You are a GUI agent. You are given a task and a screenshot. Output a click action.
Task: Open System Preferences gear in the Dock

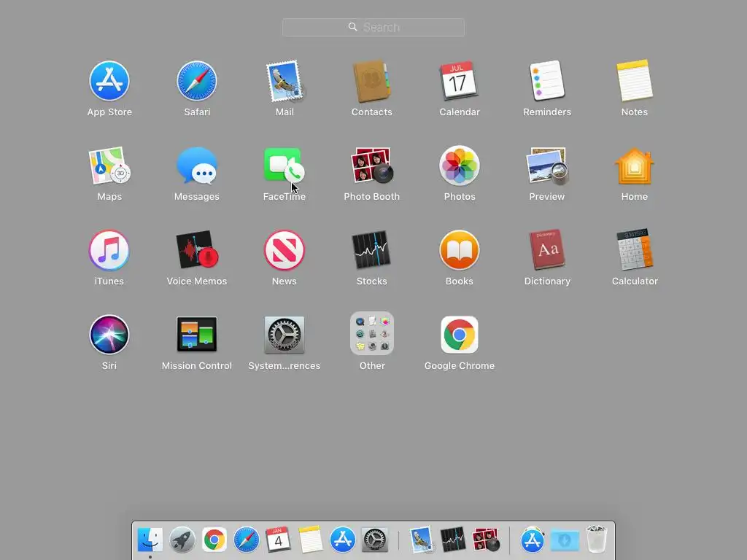[374, 540]
